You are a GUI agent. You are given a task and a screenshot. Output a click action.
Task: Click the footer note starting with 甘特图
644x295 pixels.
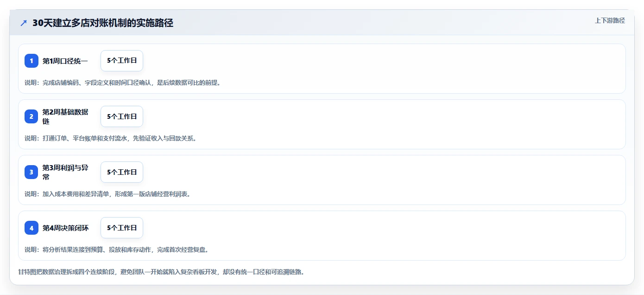[x=161, y=272]
